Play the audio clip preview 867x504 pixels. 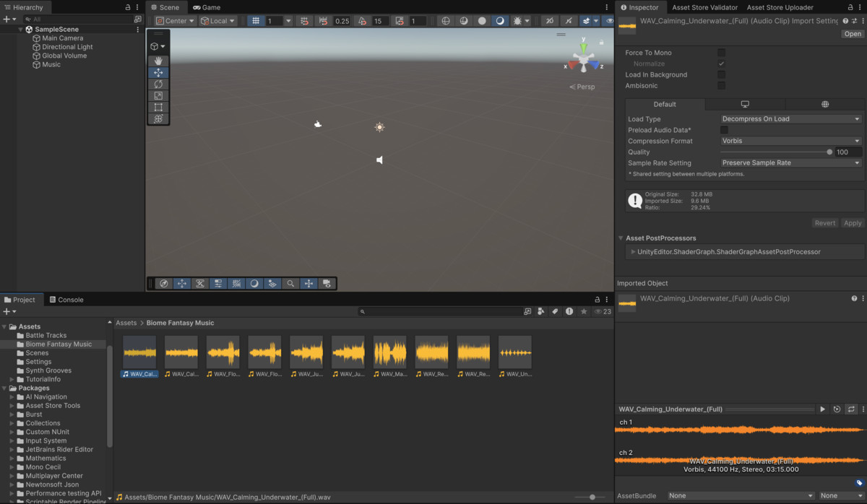tap(822, 409)
